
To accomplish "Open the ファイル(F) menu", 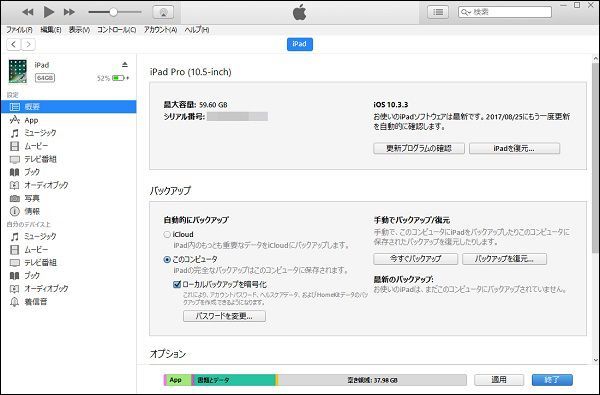I will pyautogui.click(x=19, y=30).
